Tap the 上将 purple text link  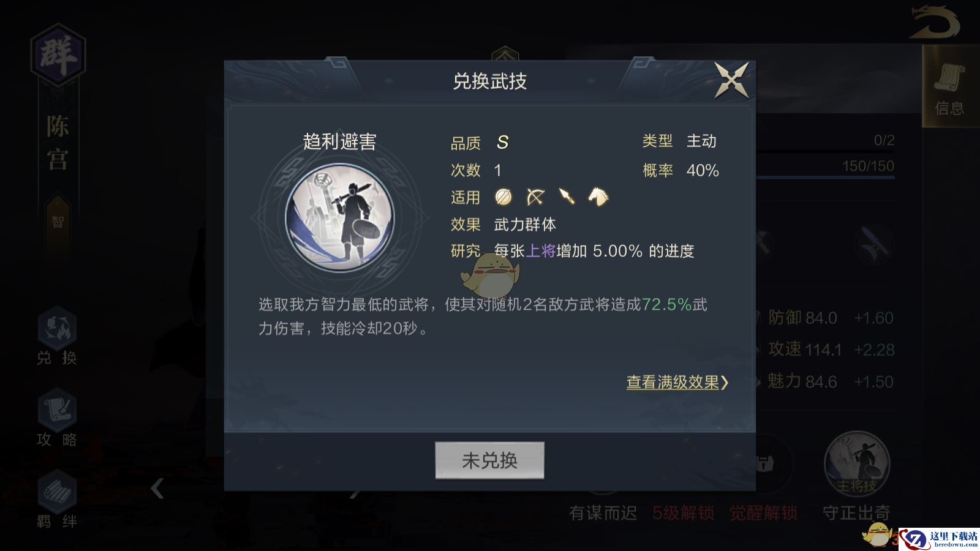(541, 251)
